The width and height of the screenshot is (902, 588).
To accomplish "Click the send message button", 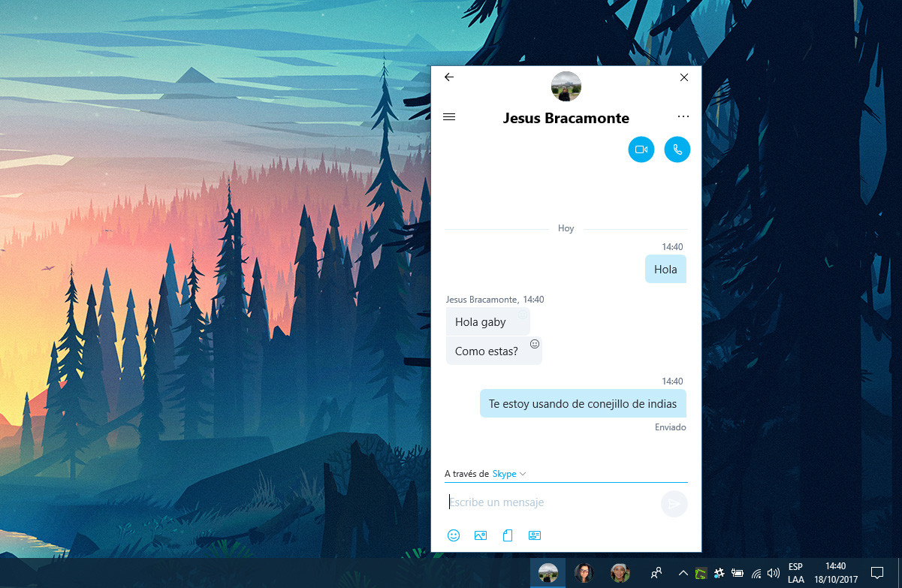I will (x=674, y=504).
